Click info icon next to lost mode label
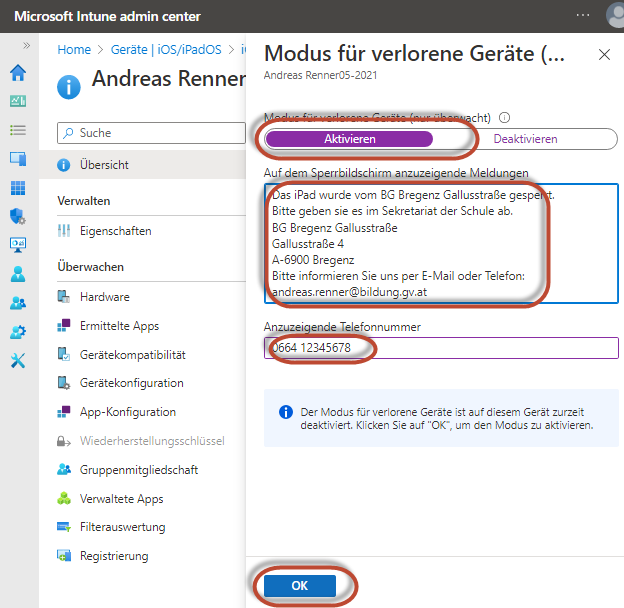The width and height of the screenshot is (624, 608). click(505, 117)
